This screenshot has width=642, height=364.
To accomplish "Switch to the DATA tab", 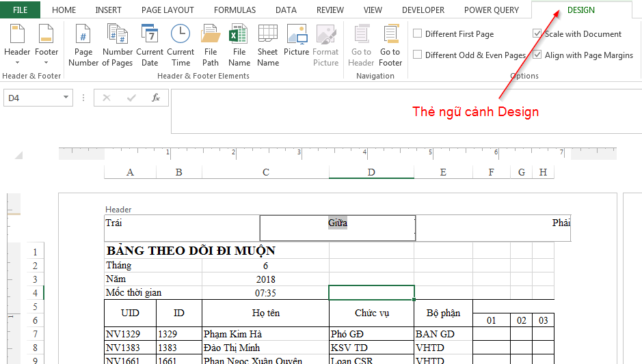I will [x=286, y=10].
